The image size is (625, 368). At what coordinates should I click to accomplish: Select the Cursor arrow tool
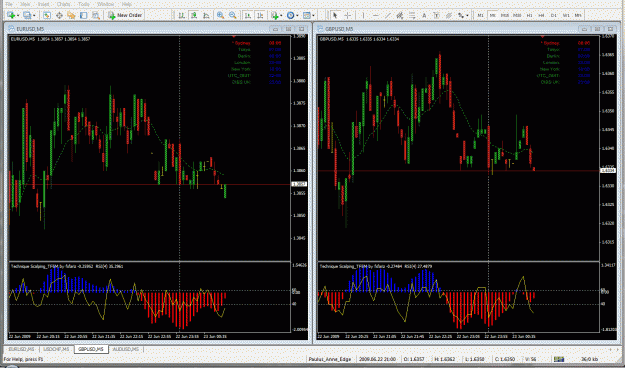tap(335, 15)
